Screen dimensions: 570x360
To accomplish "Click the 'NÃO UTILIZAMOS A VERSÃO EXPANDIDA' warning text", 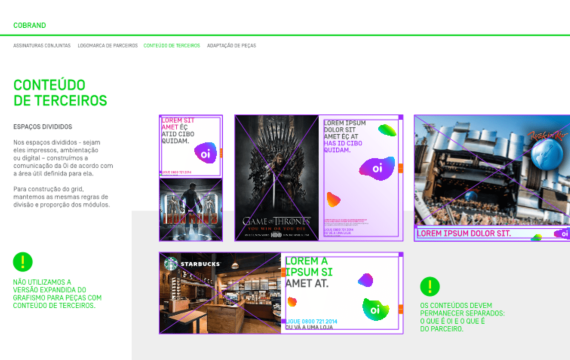I will [57, 294].
